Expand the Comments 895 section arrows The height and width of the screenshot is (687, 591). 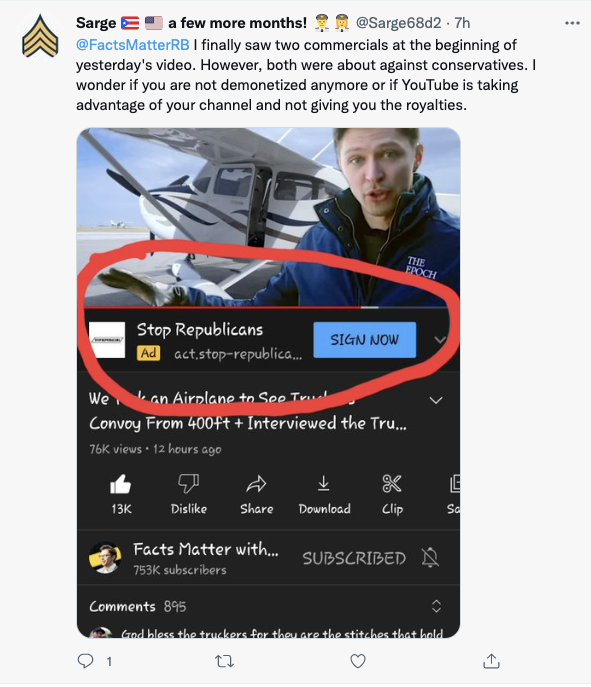point(436,606)
